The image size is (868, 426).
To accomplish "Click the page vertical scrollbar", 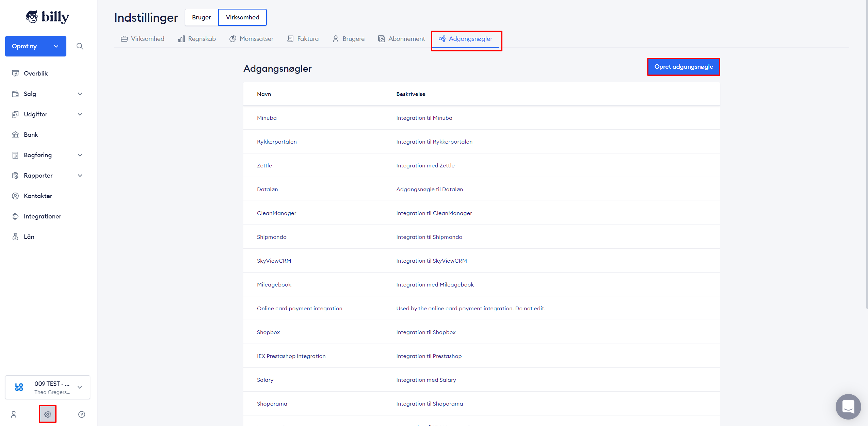I will 867,155.
